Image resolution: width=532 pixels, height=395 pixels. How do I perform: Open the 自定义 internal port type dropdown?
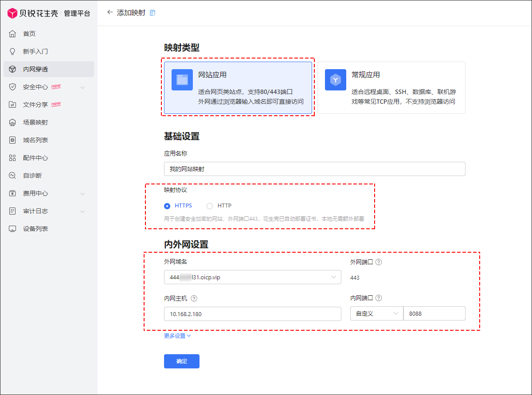pyautogui.click(x=376, y=313)
